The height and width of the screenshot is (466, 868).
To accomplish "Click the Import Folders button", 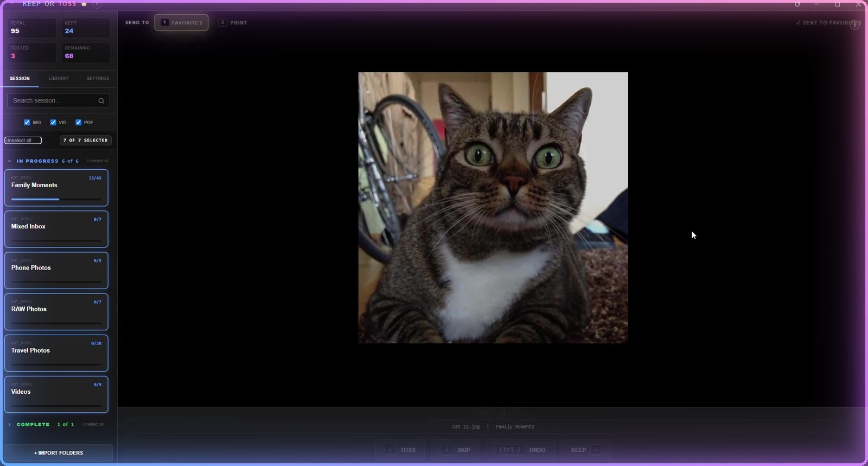I will coord(59,453).
